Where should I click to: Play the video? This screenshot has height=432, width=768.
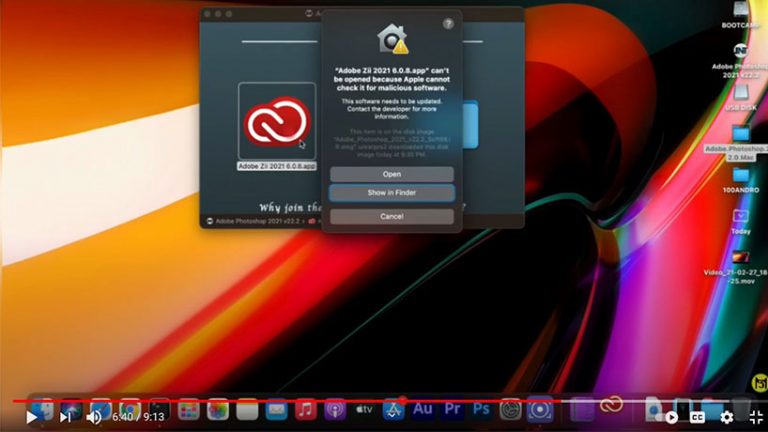[x=32, y=417]
